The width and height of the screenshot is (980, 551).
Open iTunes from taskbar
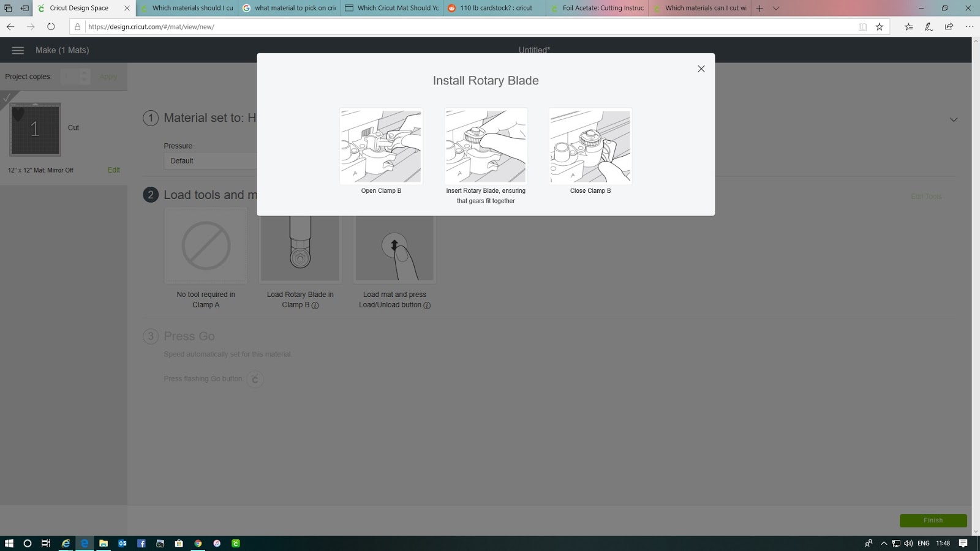click(217, 543)
